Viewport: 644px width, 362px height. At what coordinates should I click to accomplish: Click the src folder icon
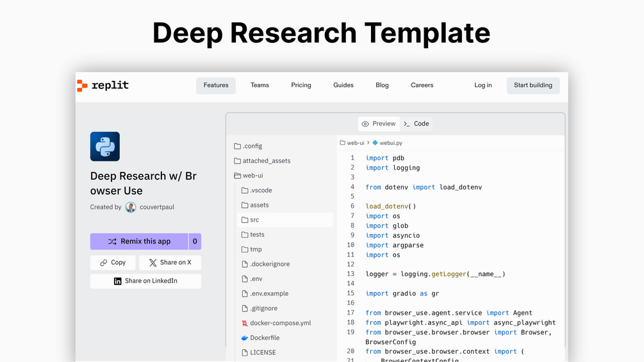[x=245, y=220]
